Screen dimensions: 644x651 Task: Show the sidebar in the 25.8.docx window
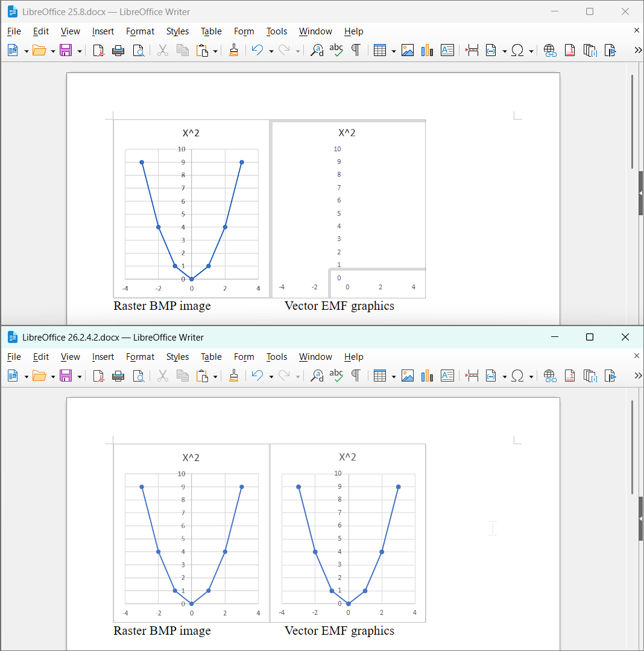tap(640, 193)
